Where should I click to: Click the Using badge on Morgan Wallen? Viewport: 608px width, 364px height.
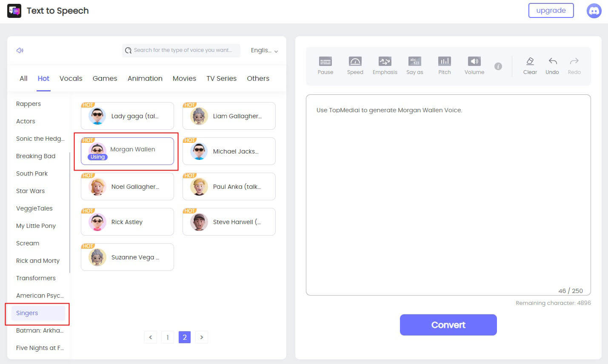tap(97, 157)
